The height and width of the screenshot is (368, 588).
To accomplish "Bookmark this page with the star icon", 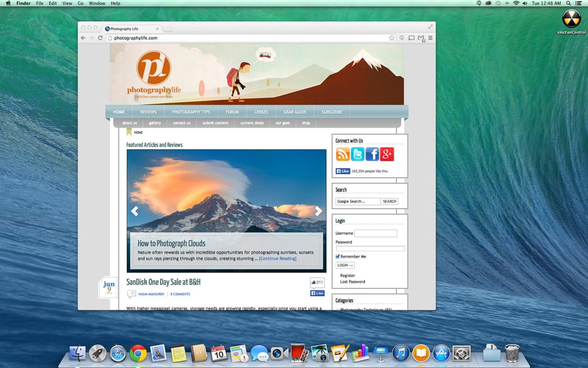I will 391,38.
